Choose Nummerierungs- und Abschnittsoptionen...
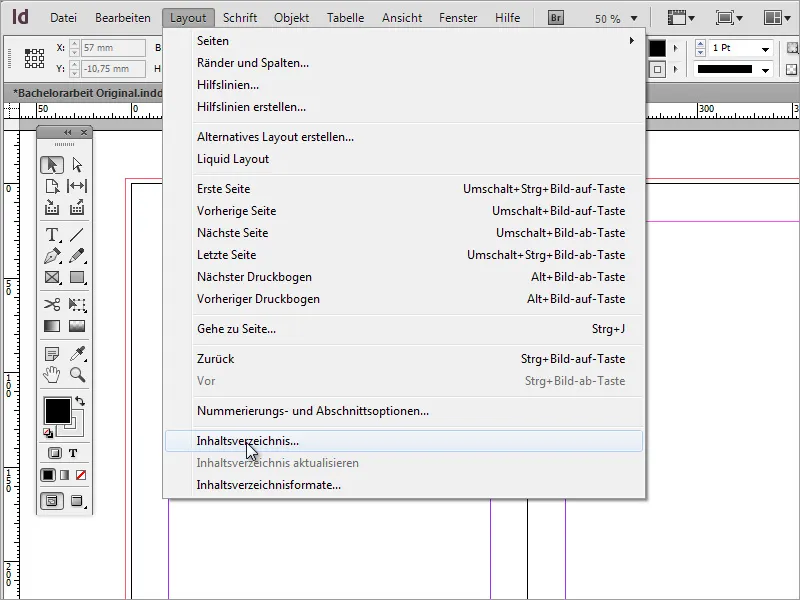800x600 pixels. [404, 411]
